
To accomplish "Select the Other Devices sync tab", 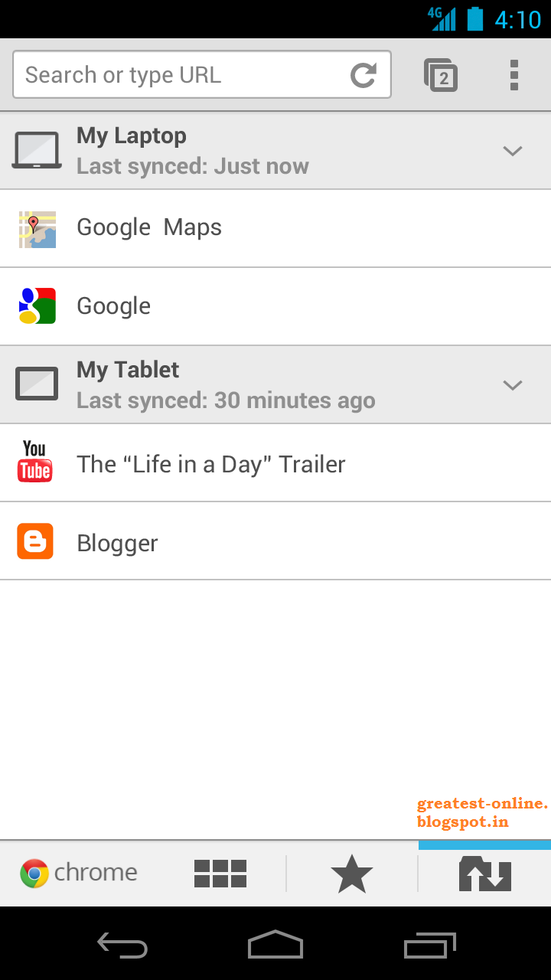I will pos(484,874).
